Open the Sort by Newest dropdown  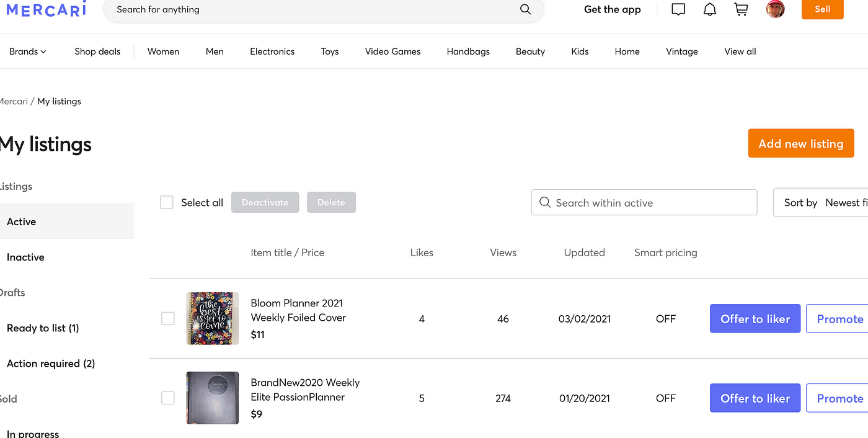tap(821, 203)
